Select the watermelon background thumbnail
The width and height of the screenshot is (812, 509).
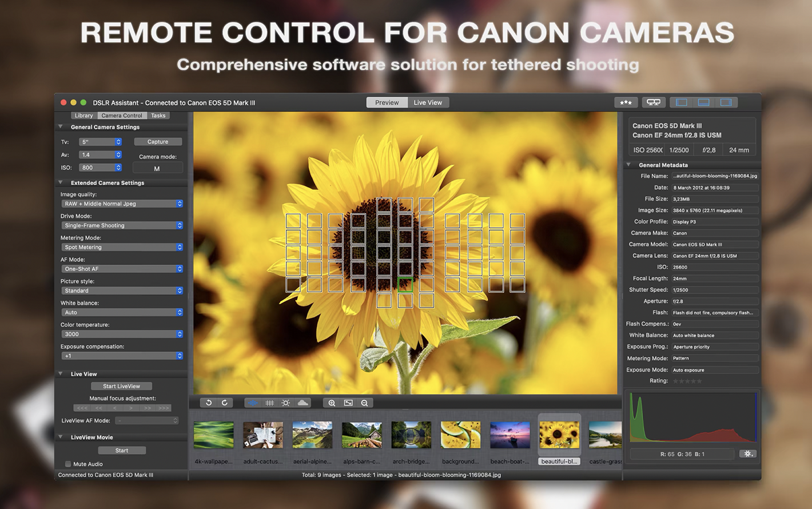pos(460,435)
